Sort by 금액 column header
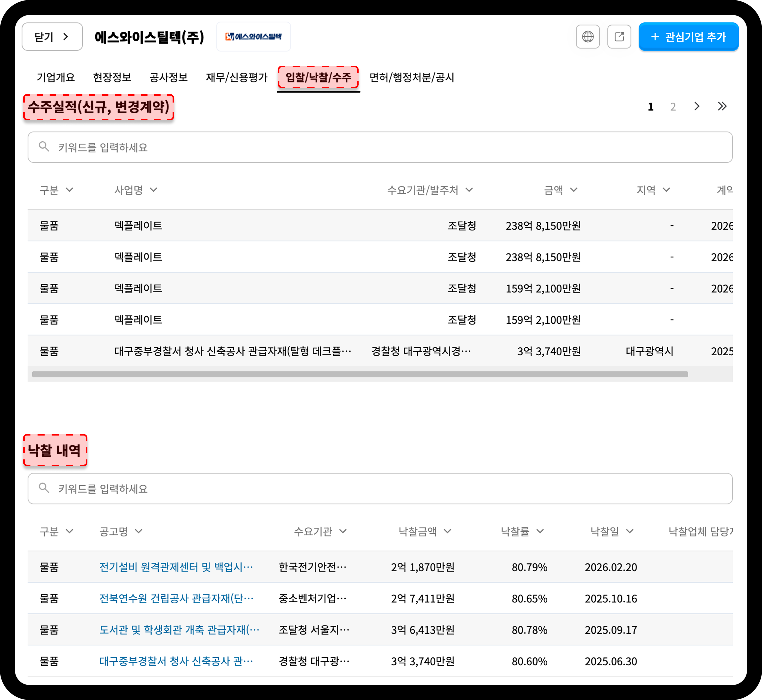Viewport: 762px width, 700px height. click(561, 190)
